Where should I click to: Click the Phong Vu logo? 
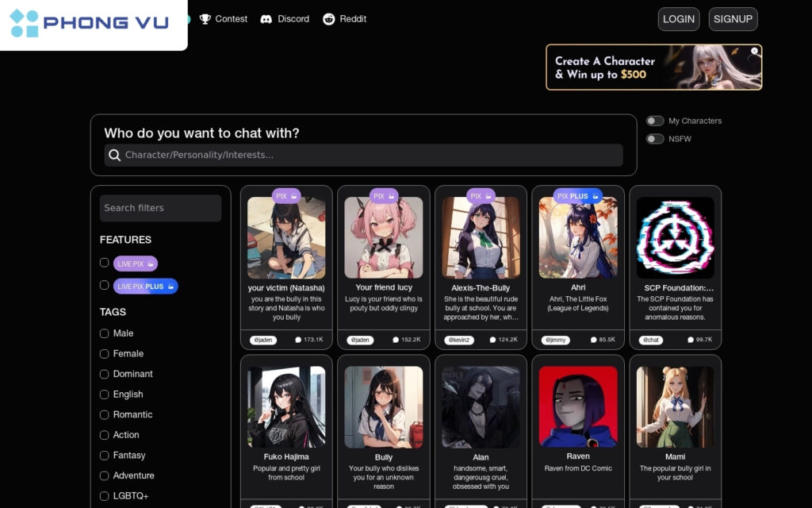[89, 23]
